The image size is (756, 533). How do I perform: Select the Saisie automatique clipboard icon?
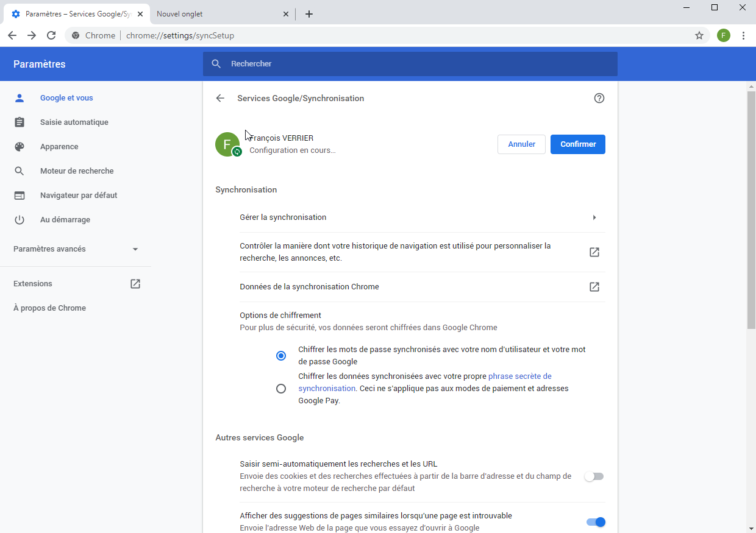point(20,122)
